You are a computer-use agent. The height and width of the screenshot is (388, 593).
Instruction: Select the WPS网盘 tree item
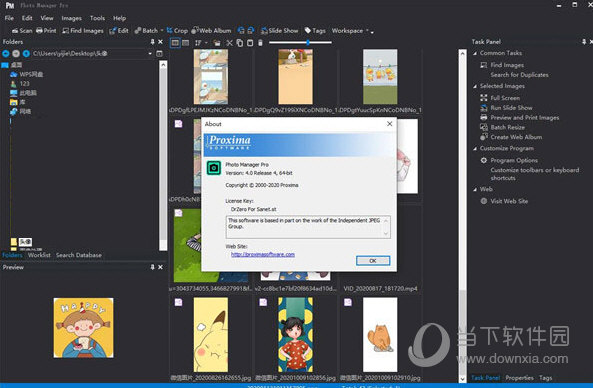click(26, 74)
